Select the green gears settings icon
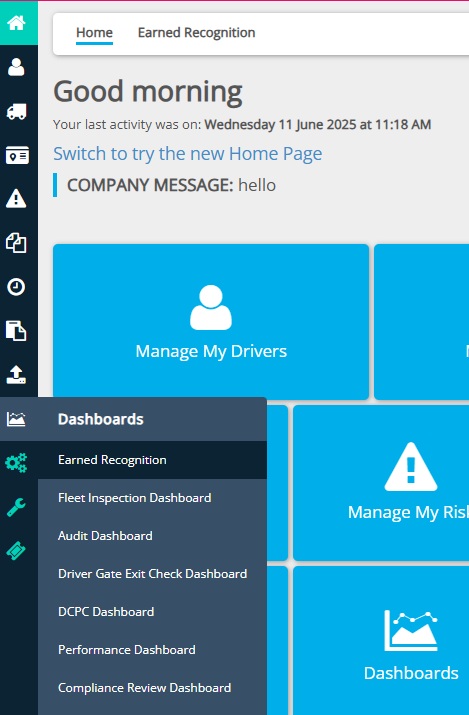This screenshot has height=715, width=469. pos(16,463)
